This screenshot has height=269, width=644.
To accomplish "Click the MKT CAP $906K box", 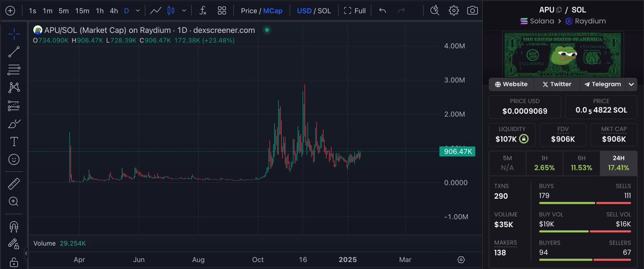I will (614, 135).
